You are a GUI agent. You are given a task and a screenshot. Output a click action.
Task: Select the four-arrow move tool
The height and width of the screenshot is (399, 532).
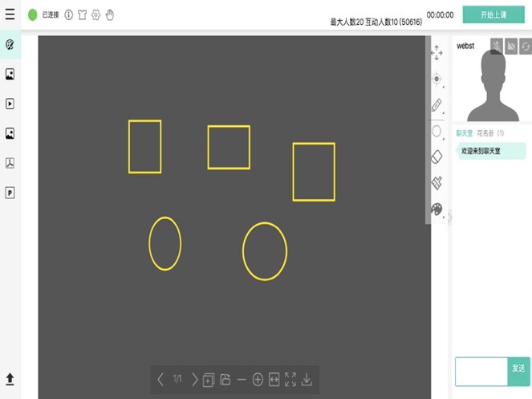(x=437, y=53)
